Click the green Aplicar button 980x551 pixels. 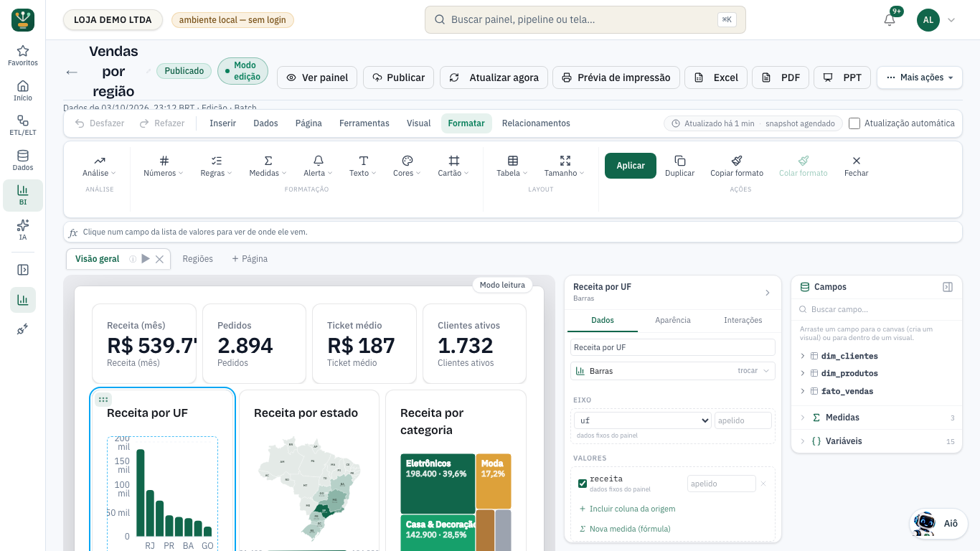631,166
